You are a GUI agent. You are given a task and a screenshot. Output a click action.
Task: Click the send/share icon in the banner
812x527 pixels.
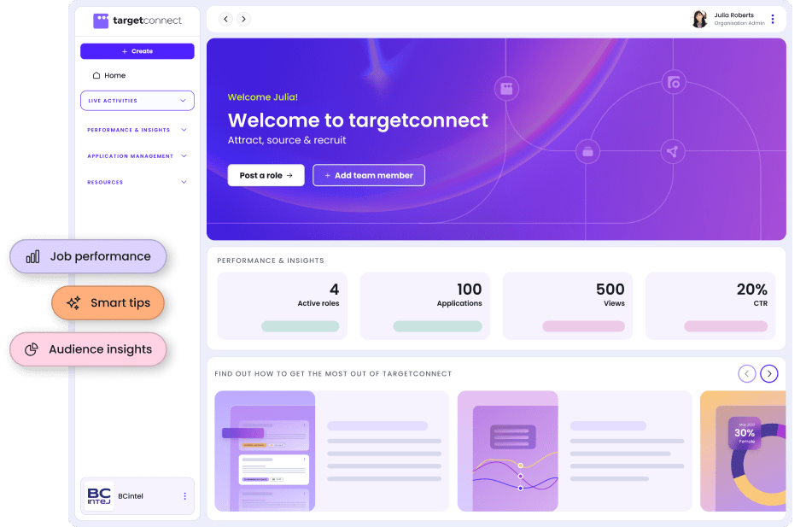coord(673,151)
